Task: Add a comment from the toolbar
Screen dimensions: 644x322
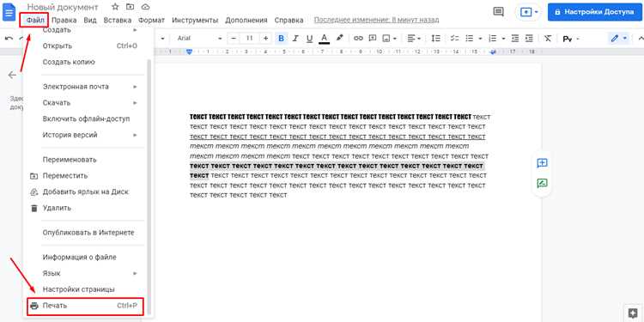Action: [x=373, y=38]
